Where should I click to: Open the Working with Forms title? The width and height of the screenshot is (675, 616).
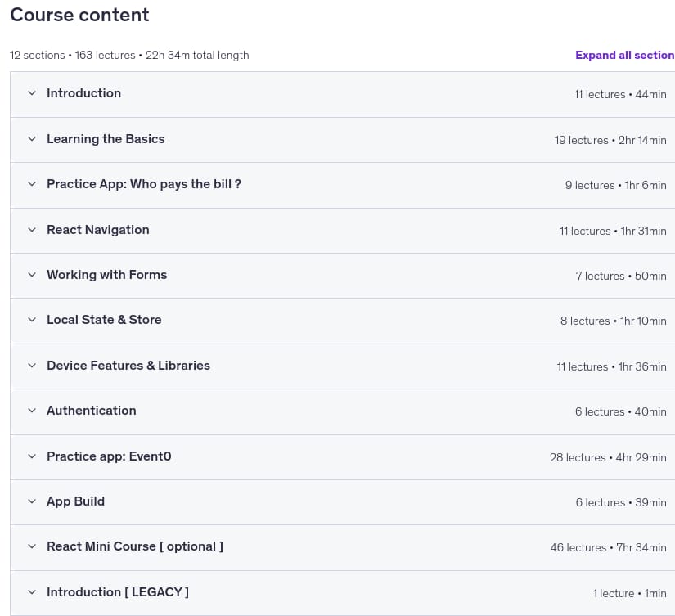coord(106,275)
